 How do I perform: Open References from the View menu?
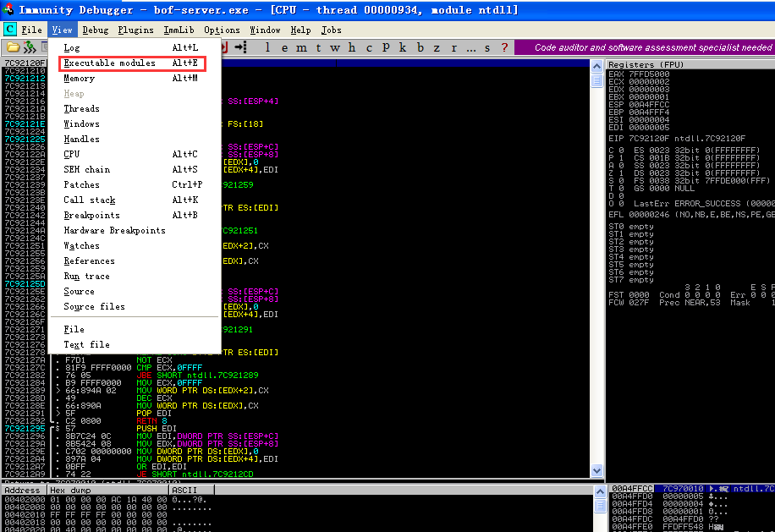(x=135, y=261)
